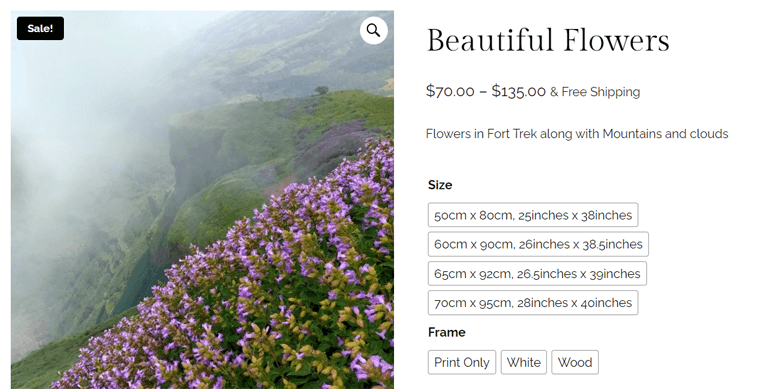760x389 pixels.
Task: Pick the 65cm x 92cm size variation
Action: (x=537, y=274)
